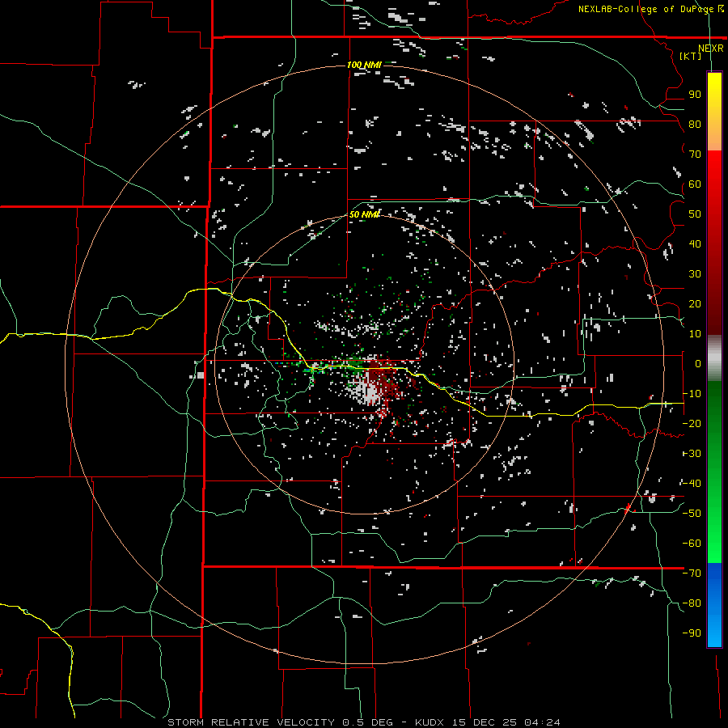Click the -70 scale value
This screenshot has height=728, width=728.
pyautogui.click(x=692, y=574)
